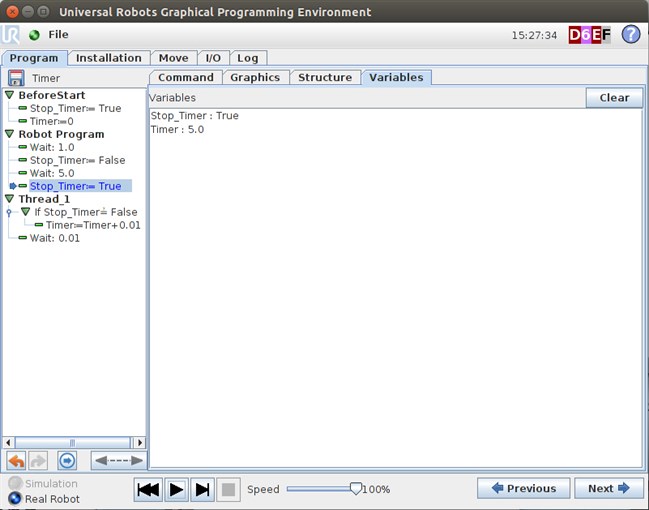649x510 pixels.
Task: Play the robot program
Action: [x=176, y=489]
